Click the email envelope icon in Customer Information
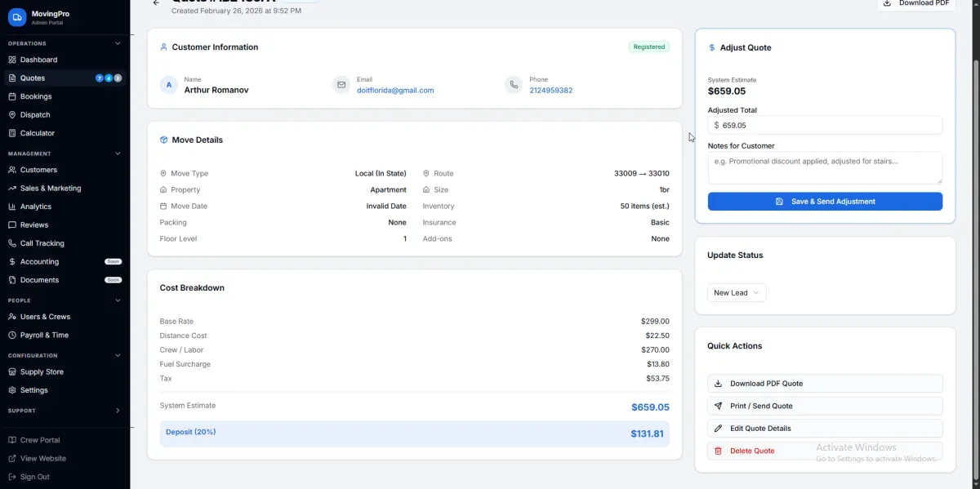 click(341, 85)
